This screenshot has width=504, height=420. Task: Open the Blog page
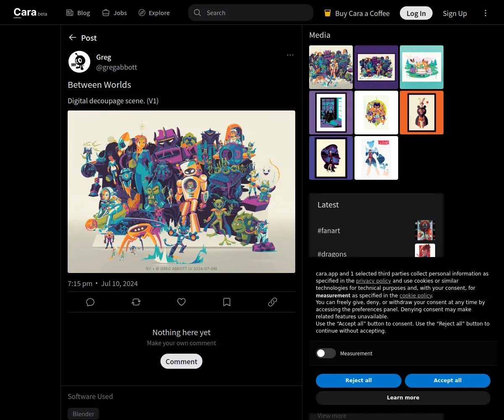pos(78,13)
